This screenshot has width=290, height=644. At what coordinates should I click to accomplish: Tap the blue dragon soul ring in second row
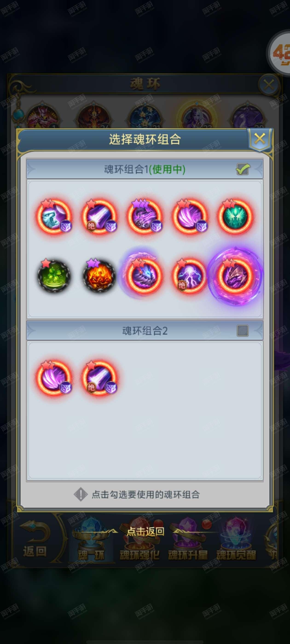[x=144, y=276]
